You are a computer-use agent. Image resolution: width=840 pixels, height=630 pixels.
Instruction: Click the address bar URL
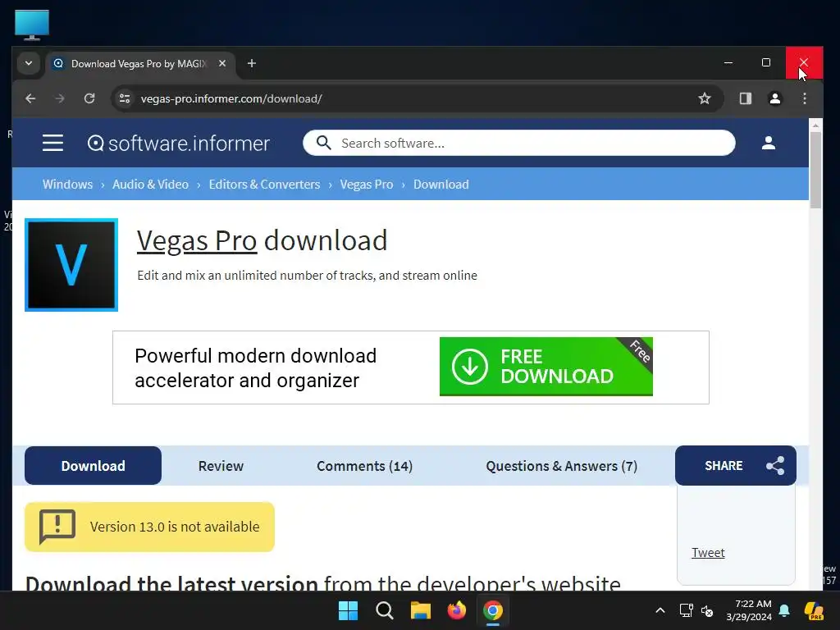[x=231, y=98]
